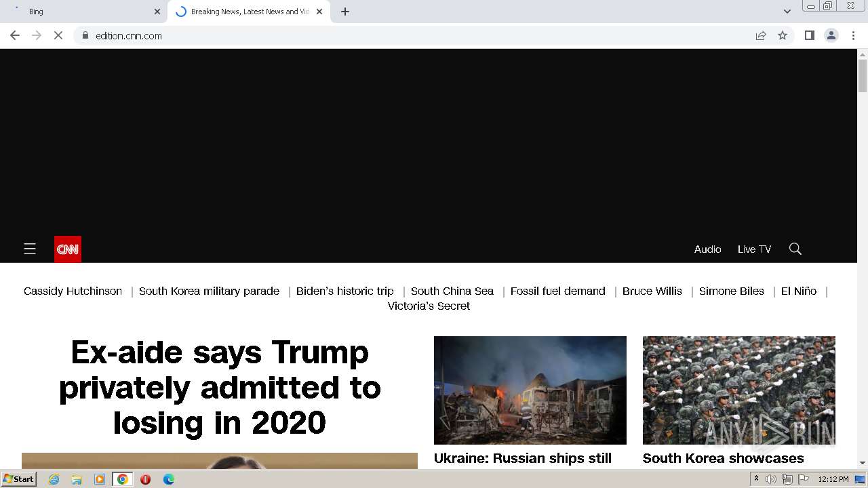The width and height of the screenshot is (868, 488).
Task: Open the media player taskbar icon
Action: [100, 479]
